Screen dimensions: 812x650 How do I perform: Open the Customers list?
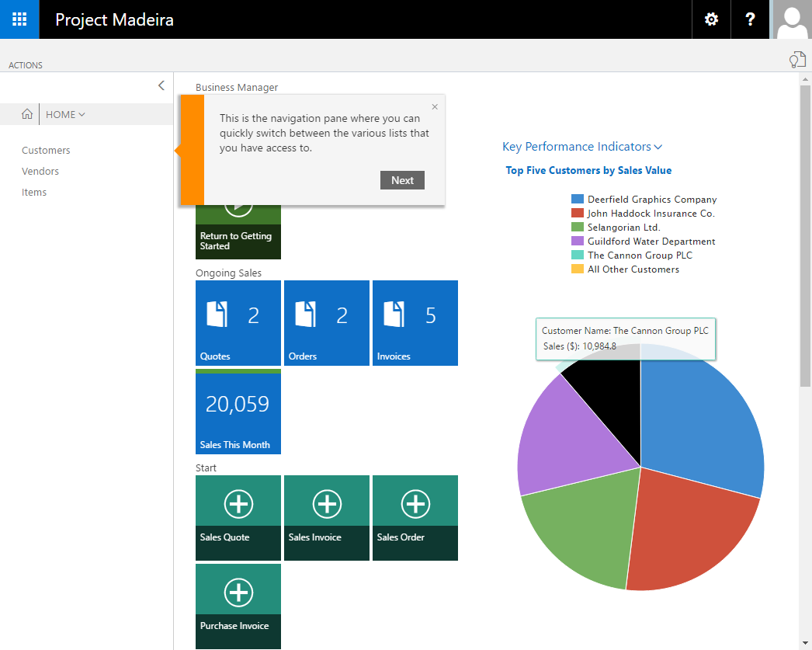tap(46, 151)
